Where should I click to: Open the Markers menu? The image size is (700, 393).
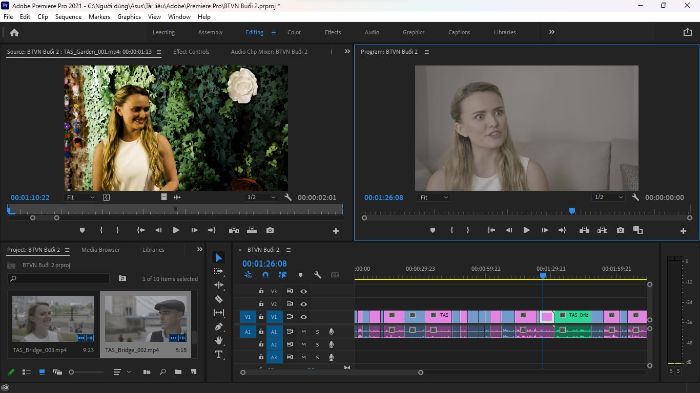coord(99,17)
